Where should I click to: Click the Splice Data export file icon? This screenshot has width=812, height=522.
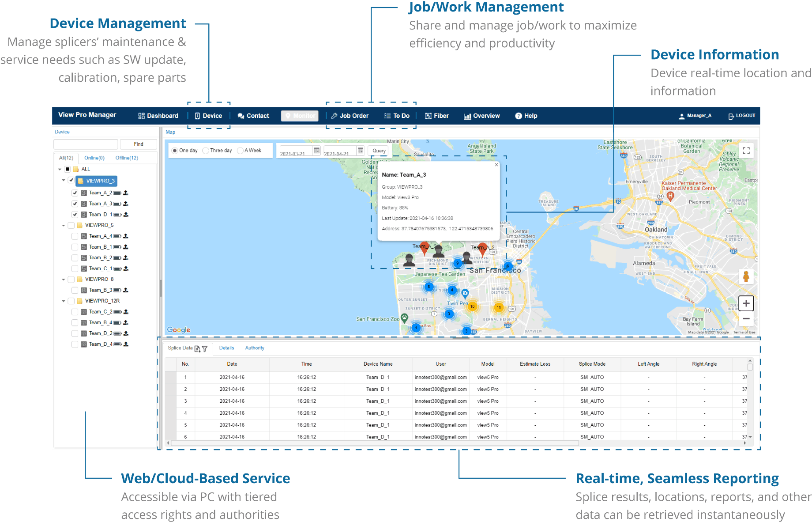(197, 349)
